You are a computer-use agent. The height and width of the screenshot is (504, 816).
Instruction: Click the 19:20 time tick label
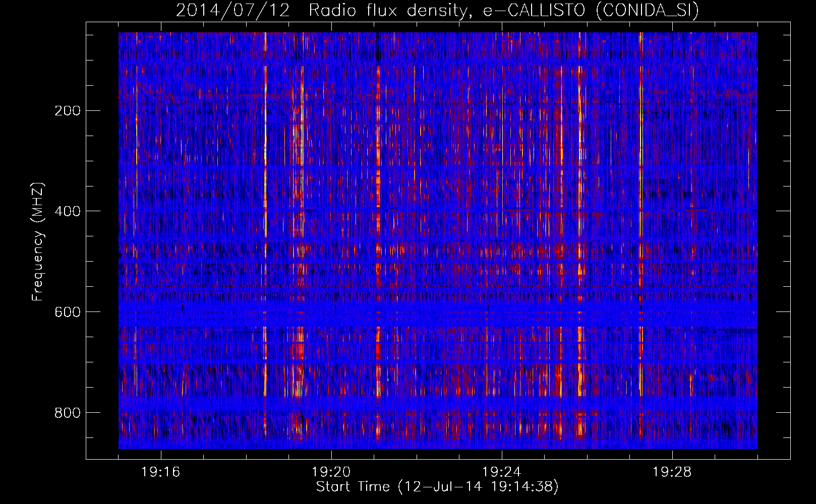(x=331, y=472)
